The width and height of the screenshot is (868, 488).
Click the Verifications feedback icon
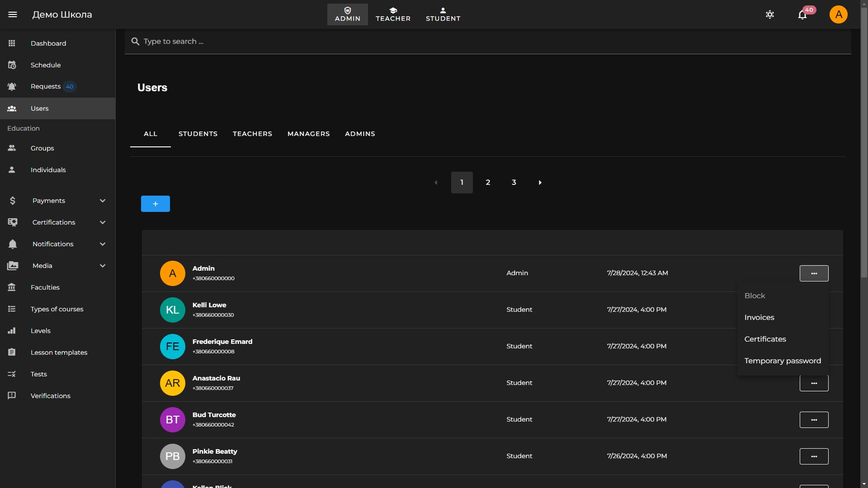pos(12,396)
